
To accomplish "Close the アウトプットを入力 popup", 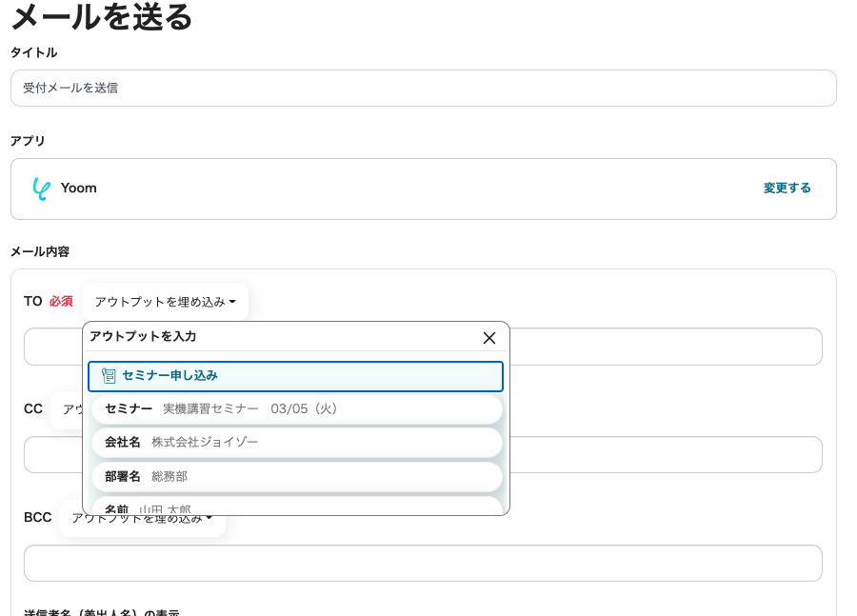I will (x=489, y=338).
